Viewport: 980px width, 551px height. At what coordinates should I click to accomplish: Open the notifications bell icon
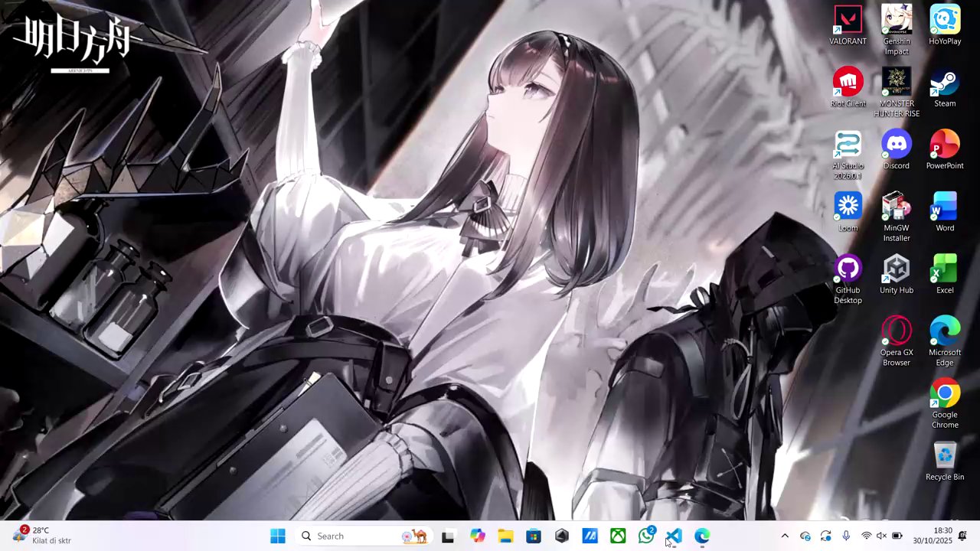[963, 536]
